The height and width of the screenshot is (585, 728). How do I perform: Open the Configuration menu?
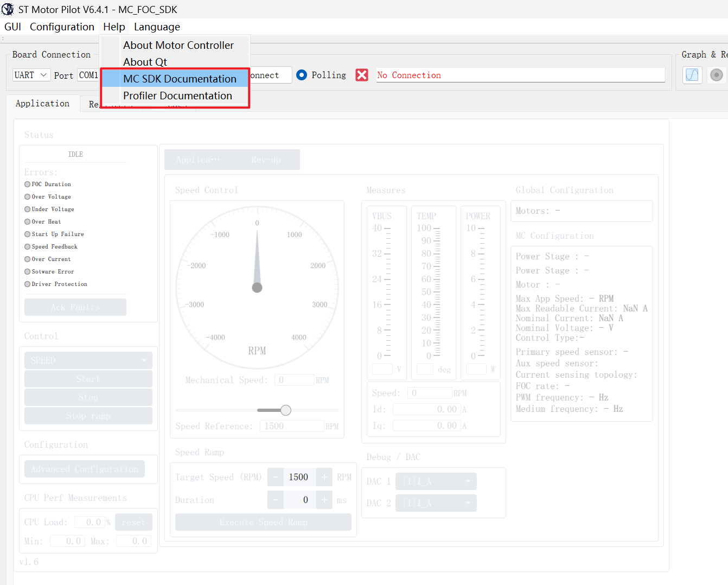tap(62, 27)
